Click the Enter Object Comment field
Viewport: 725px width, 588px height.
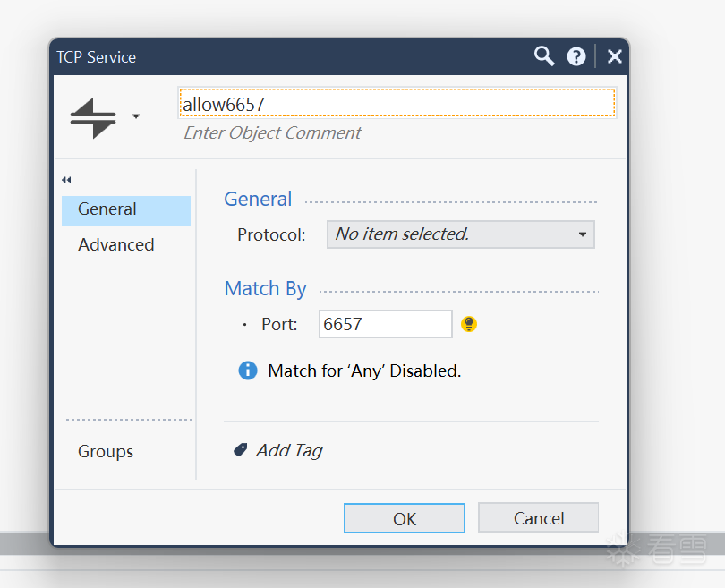(273, 132)
